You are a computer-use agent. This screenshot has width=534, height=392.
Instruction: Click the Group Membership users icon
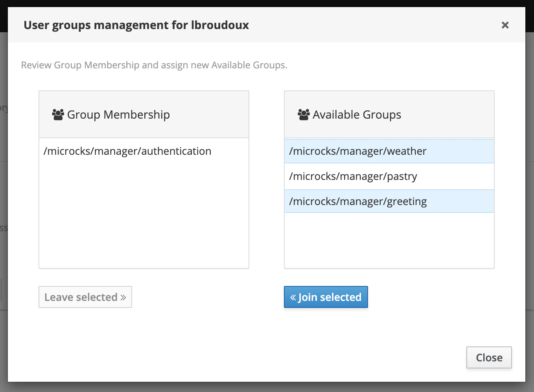pos(58,115)
